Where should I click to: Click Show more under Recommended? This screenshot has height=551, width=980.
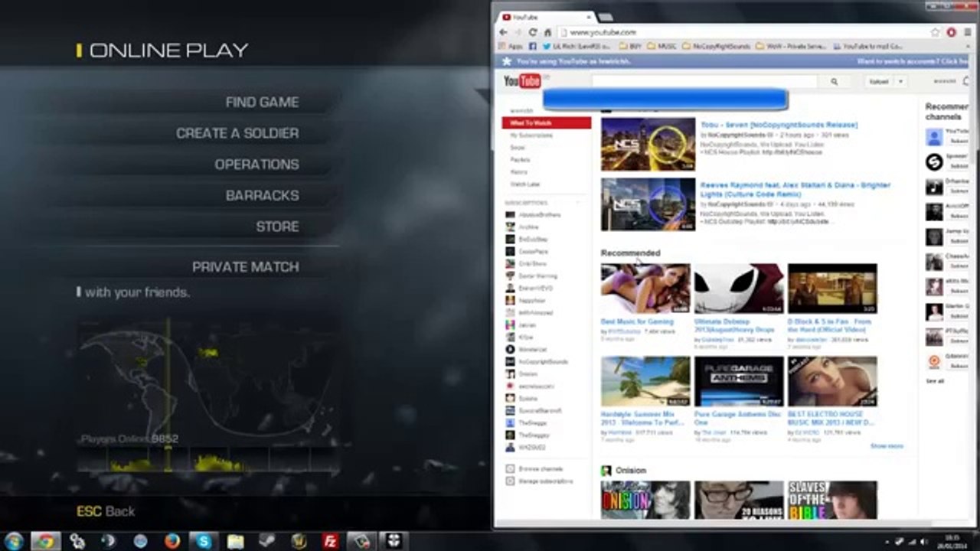tap(887, 446)
